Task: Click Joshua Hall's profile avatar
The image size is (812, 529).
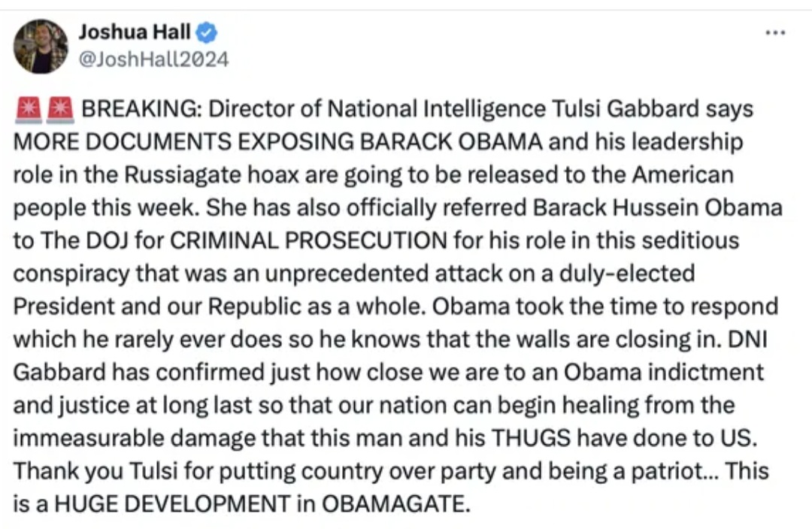Action: [41, 47]
